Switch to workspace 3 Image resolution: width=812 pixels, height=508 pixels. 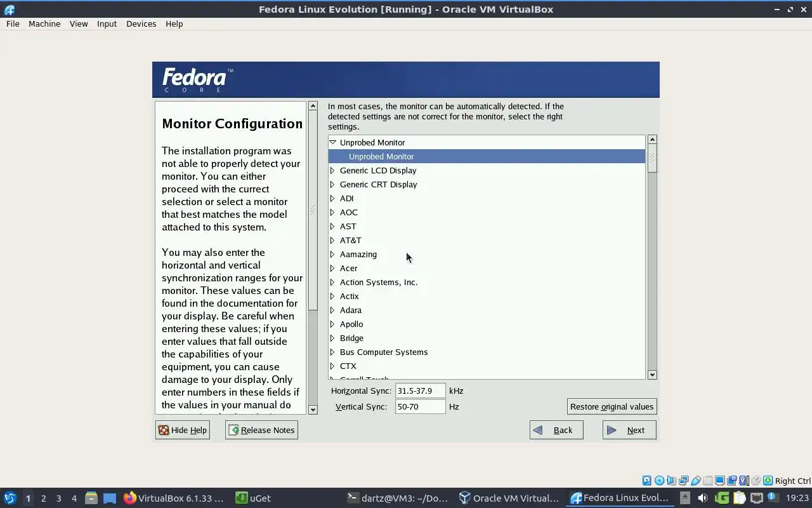pyautogui.click(x=58, y=498)
